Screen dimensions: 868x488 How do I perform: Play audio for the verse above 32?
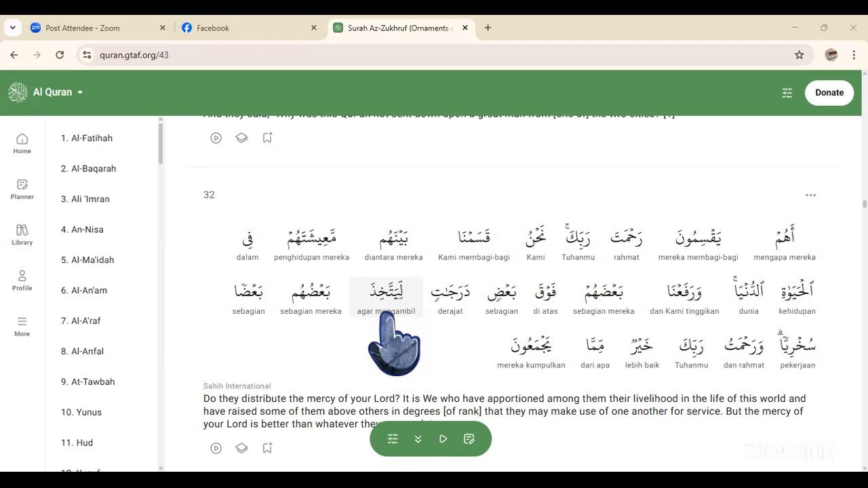(x=216, y=138)
